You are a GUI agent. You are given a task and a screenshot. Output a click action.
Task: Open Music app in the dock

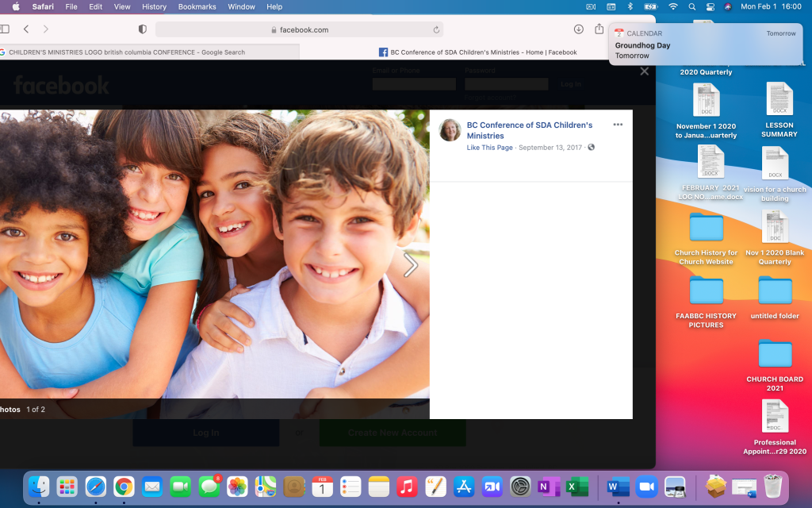[407, 487]
